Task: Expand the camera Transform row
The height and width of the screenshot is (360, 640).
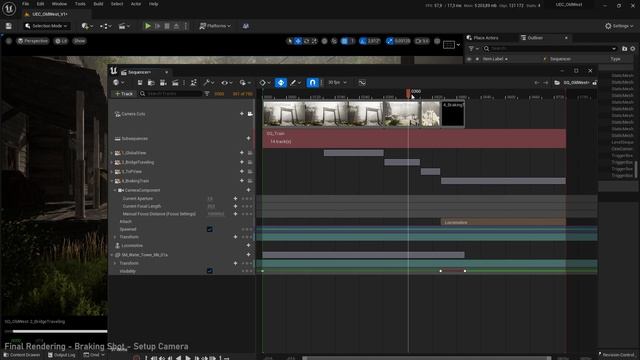Action: [116, 237]
